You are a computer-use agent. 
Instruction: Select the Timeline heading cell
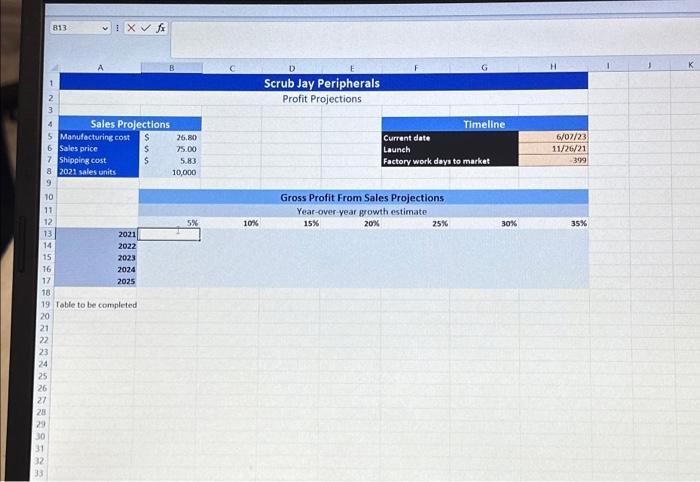point(485,124)
